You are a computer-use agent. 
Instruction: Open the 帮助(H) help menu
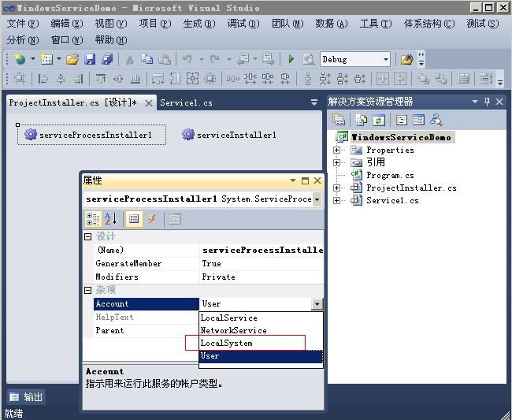click(111, 40)
